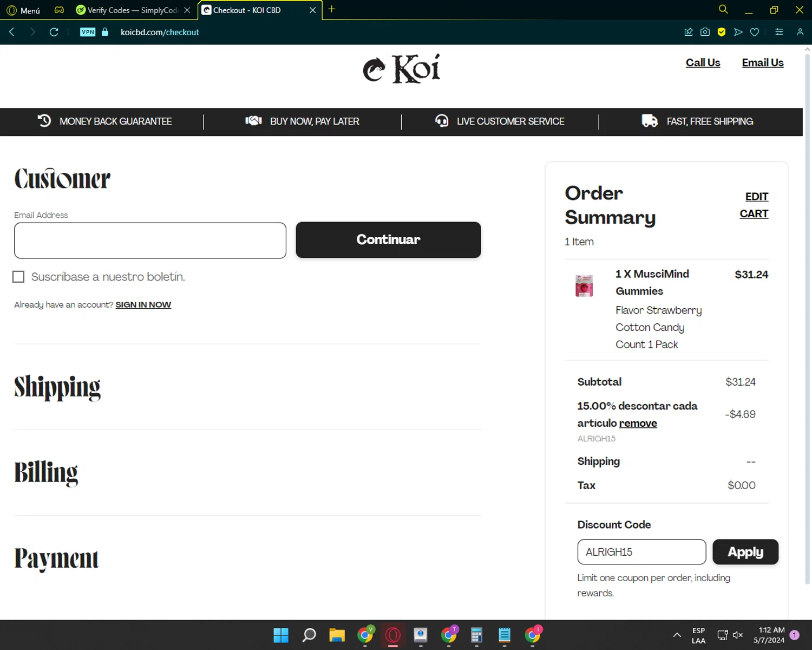Click the muted volume speaker icon
Image resolution: width=812 pixels, height=650 pixels.
pos(738,635)
